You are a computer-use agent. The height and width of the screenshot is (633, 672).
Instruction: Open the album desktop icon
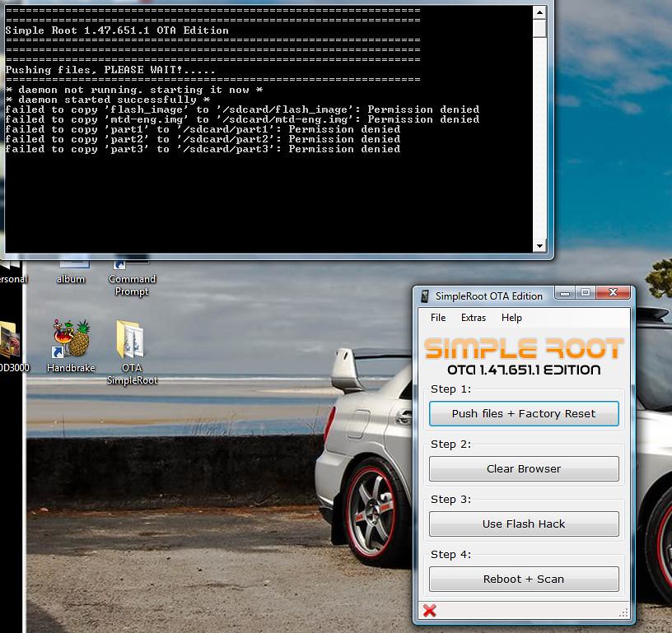click(x=71, y=272)
